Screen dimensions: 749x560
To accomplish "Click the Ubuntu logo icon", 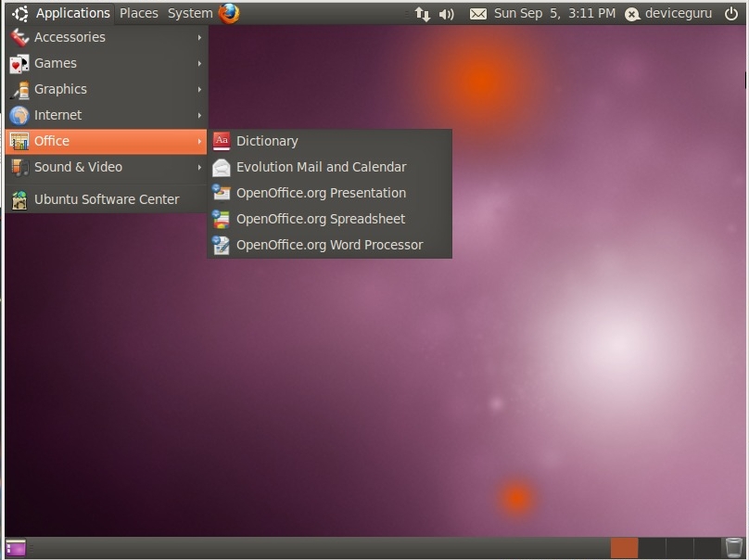I will tap(20, 13).
